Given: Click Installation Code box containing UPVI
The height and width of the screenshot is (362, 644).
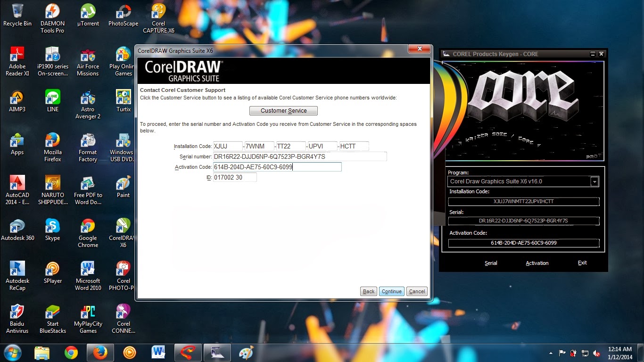Looking at the screenshot, I should (x=322, y=146).
